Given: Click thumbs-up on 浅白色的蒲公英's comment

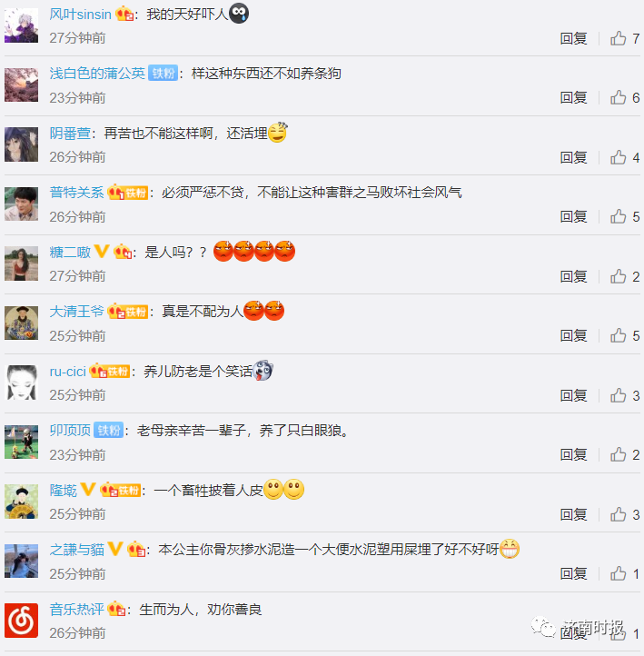Looking at the screenshot, I should pyautogui.click(x=618, y=97).
